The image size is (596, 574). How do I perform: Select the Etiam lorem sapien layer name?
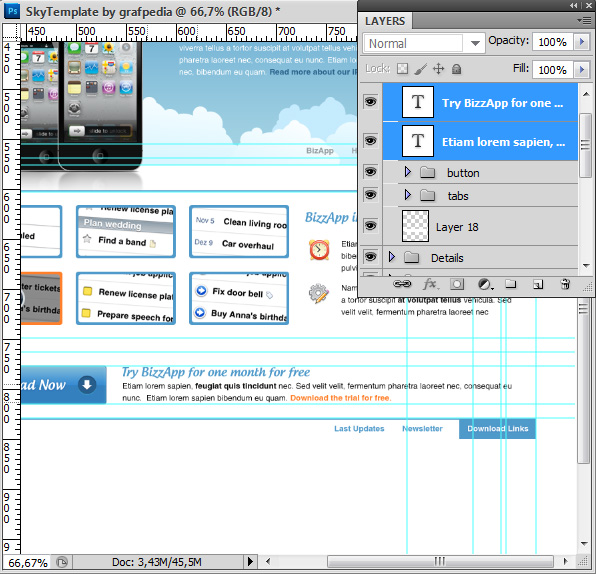[x=503, y=142]
